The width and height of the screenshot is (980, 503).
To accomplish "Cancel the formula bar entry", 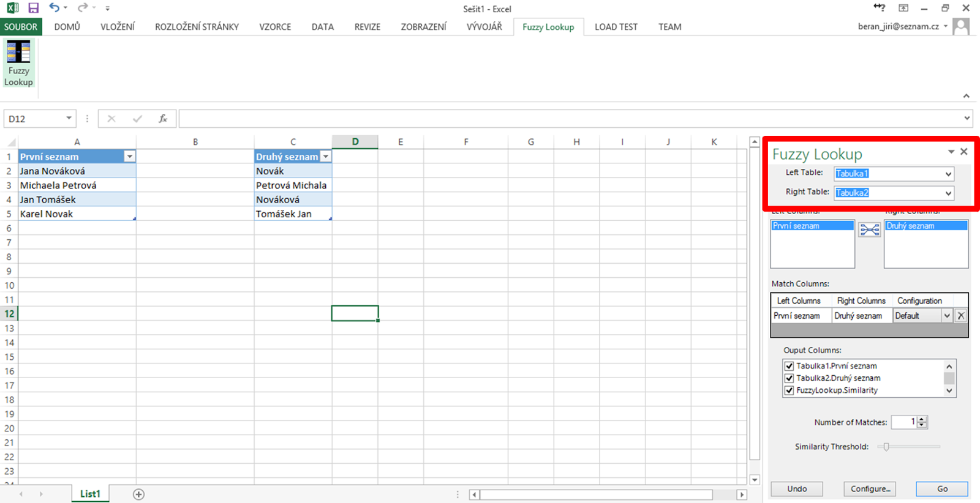I will pyautogui.click(x=111, y=119).
